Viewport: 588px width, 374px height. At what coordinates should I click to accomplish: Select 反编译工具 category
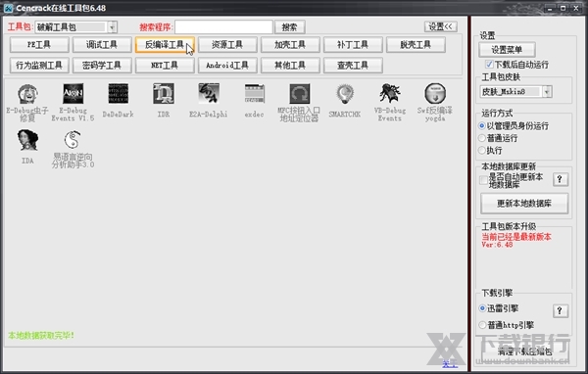coord(165,45)
